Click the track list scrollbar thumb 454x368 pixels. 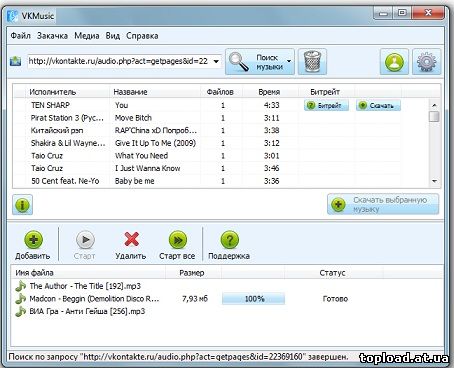pyautogui.click(x=434, y=117)
